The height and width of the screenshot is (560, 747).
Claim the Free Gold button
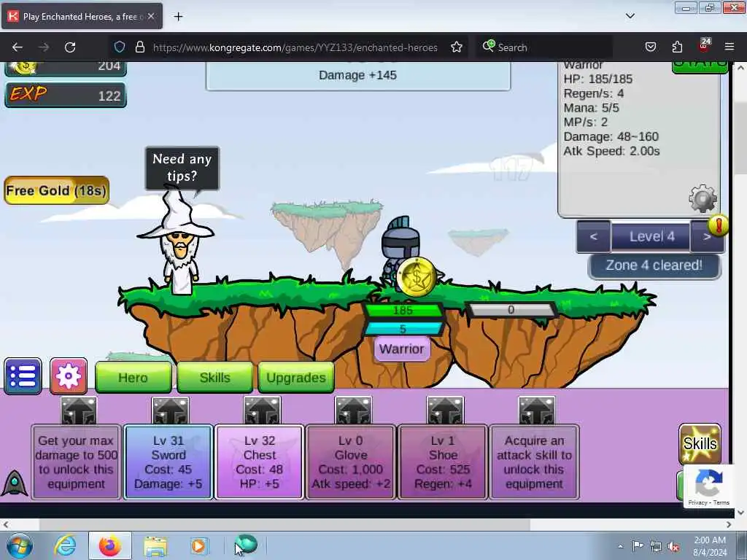(56, 190)
